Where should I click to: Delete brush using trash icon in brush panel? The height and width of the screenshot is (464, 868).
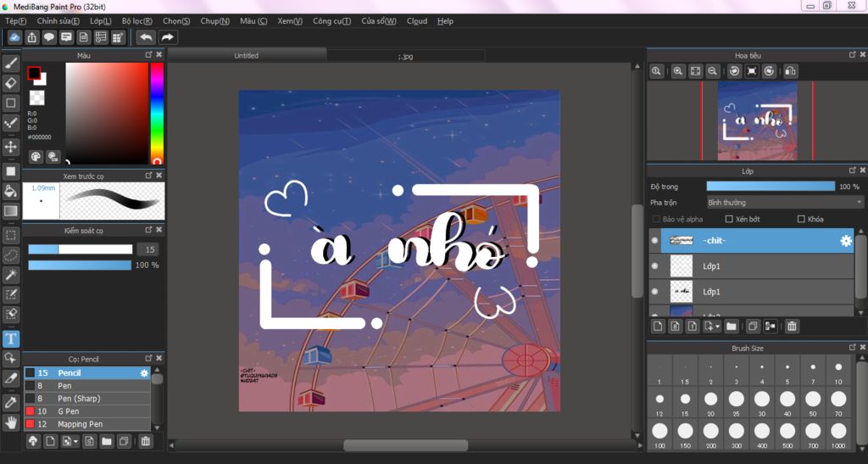146,441
